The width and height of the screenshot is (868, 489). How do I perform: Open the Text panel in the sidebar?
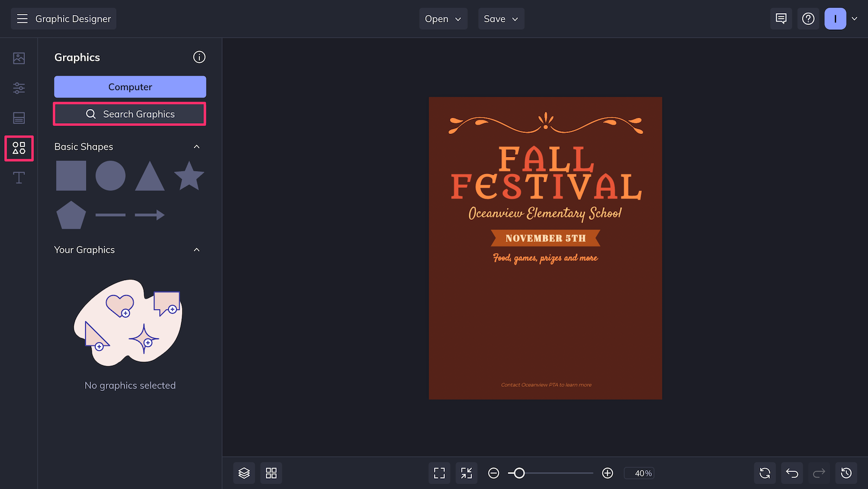tap(18, 177)
